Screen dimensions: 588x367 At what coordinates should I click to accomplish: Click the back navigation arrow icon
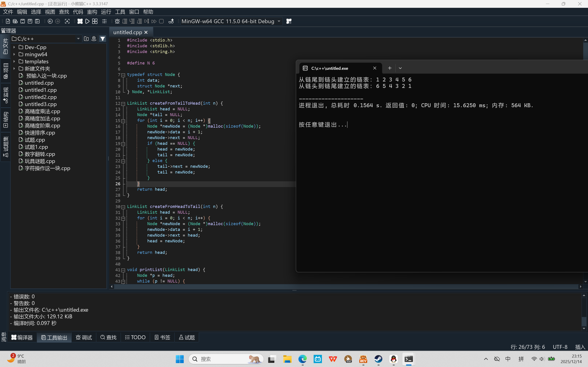(50, 21)
